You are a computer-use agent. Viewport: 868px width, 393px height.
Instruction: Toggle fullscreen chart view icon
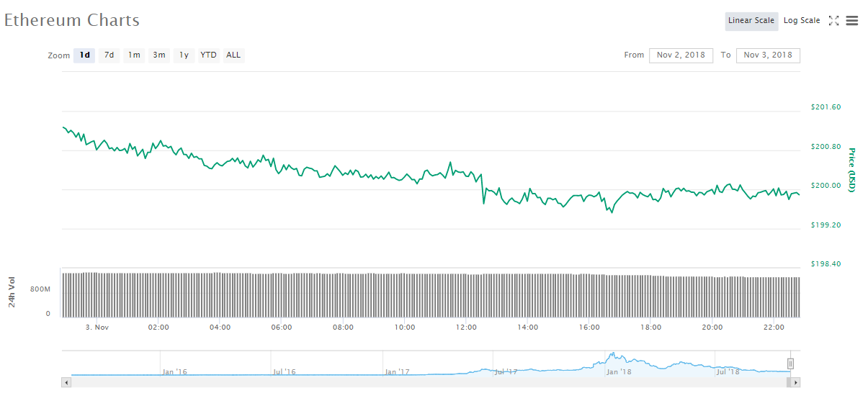pos(834,21)
